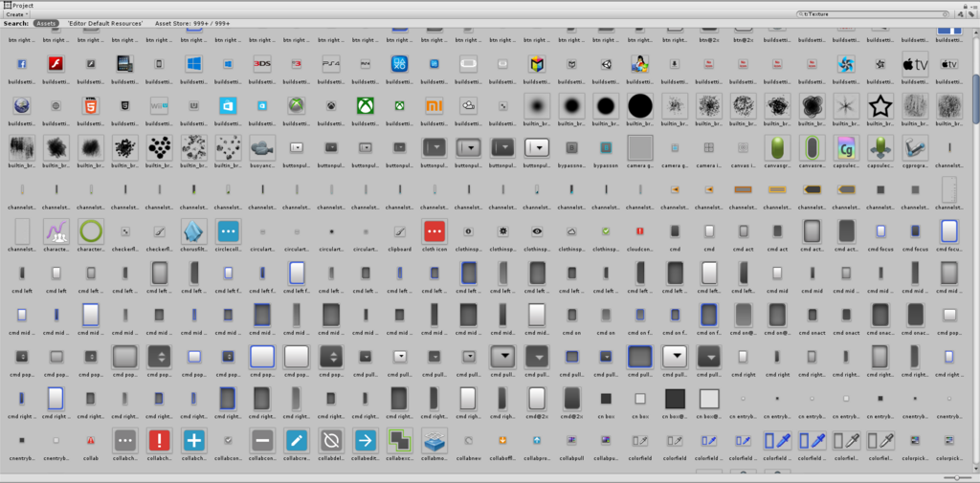
Task: Select the green overlapping squares collab icon
Action: (x=399, y=441)
